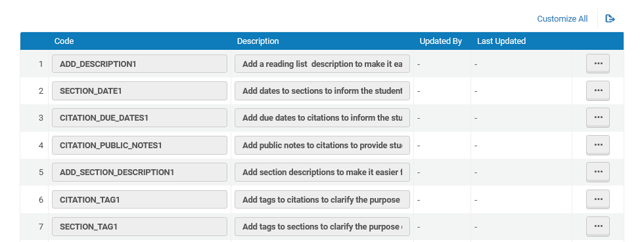Click the SECTION_TAG1 description field
Screen dimensions: 644x242
point(322,227)
